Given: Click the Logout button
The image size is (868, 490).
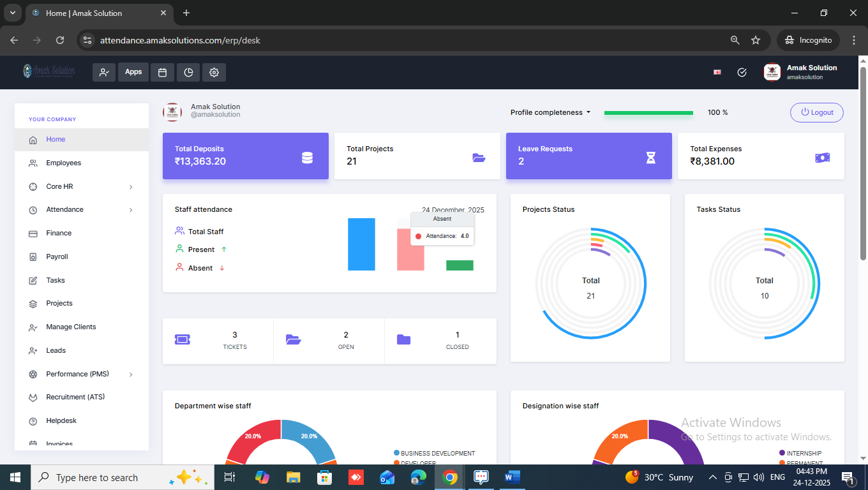Looking at the screenshot, I should pos(817,112).
